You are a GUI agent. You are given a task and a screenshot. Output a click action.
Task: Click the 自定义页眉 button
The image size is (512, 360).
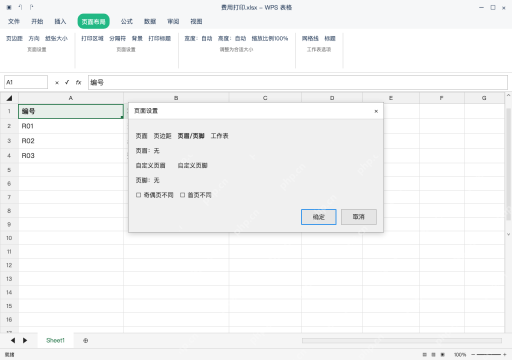click(x=150, y=165)
